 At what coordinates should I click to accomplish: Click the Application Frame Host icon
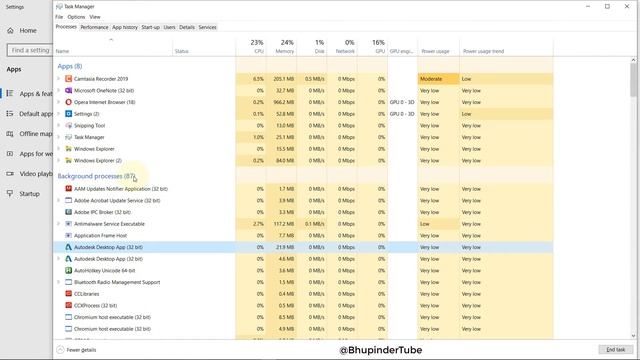pyautogui.click(x=69, y=236)
